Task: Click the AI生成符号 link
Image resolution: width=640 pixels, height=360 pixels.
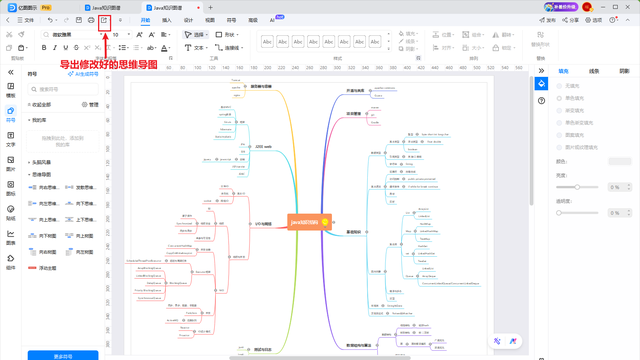Action: coord(83,74)
